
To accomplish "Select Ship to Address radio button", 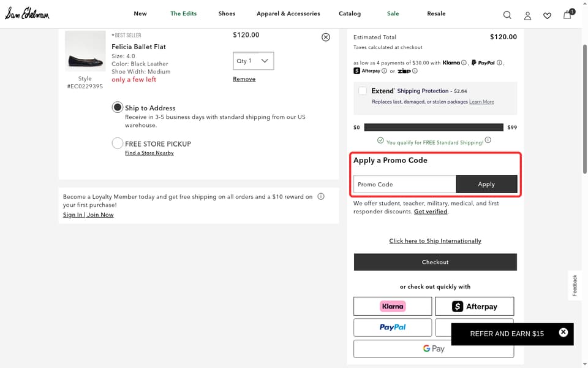I will point(118,107).
